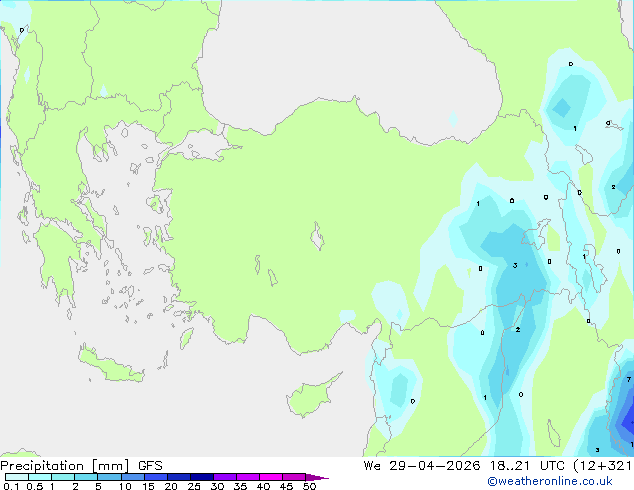The width and height of the screenshot is (634, 490).
Task: Click the '10' legend value label
Action: tap(125, 486)
